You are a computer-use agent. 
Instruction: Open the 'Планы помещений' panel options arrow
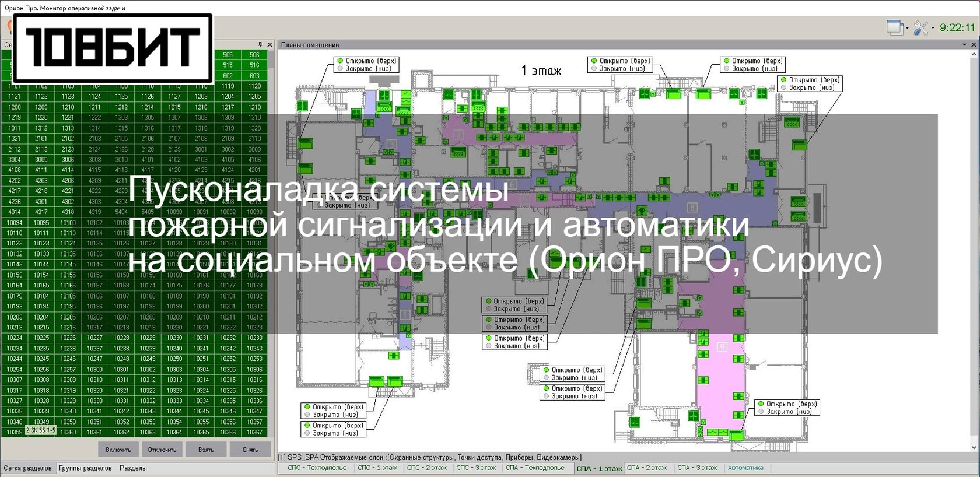tap(964, 44)
